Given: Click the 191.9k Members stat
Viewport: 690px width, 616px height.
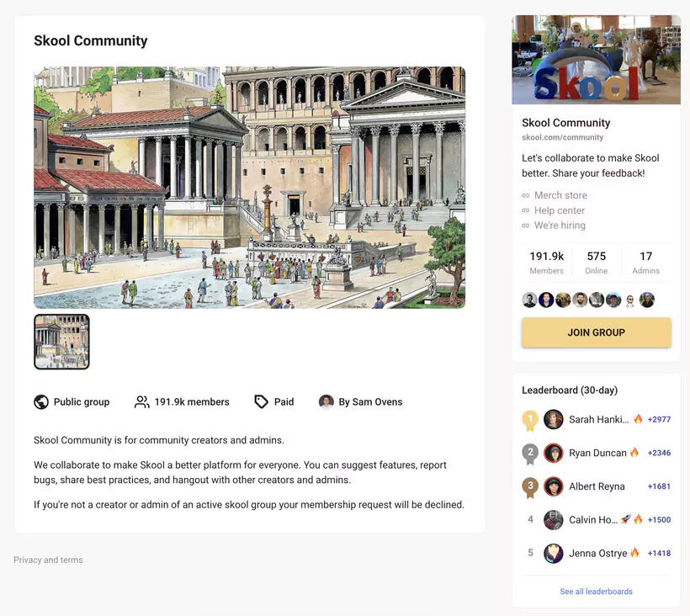Looking at the screenshot, I should tap(547, 263).
